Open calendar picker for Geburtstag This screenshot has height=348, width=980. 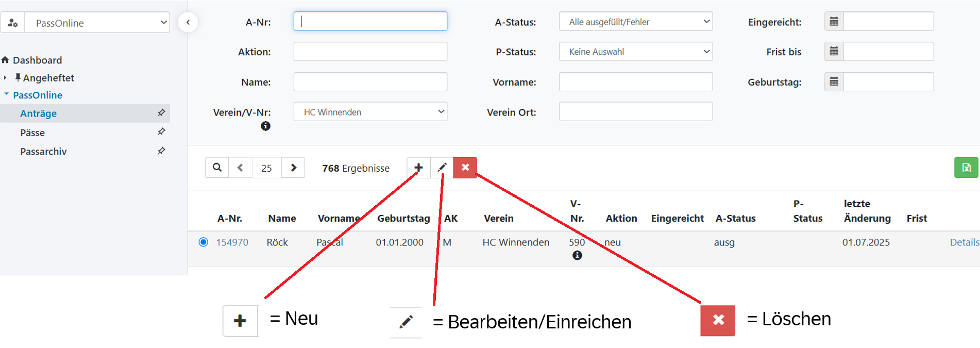tap(834, 81)
